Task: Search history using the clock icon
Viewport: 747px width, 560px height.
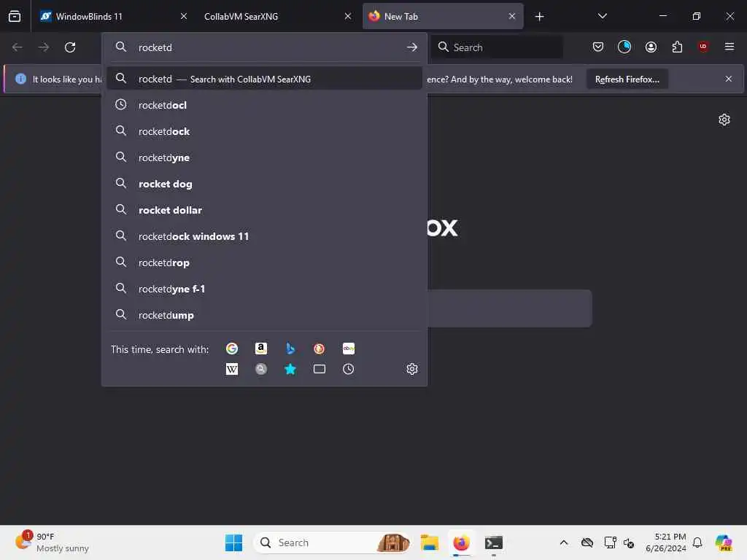Action: (x=348, y=369)
